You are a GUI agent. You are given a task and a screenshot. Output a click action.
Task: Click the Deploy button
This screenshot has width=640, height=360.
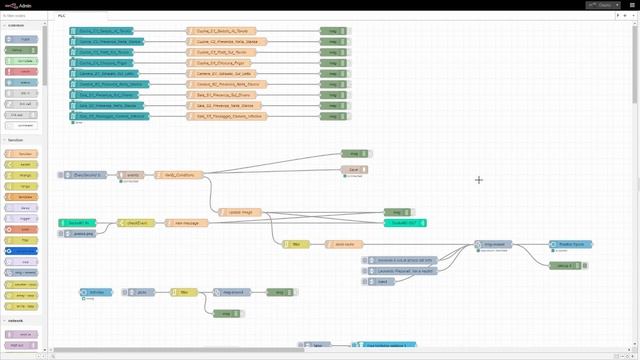click(600, 5)
